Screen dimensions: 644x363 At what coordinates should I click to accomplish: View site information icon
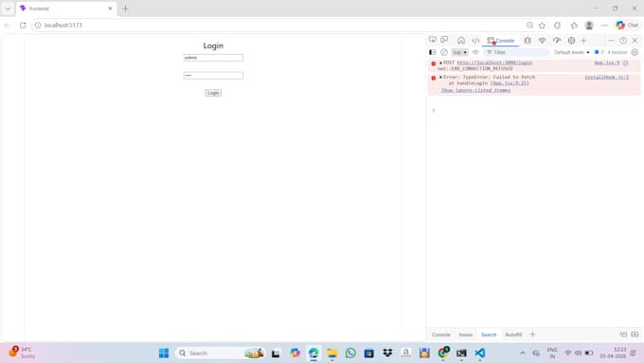point(38,25)
